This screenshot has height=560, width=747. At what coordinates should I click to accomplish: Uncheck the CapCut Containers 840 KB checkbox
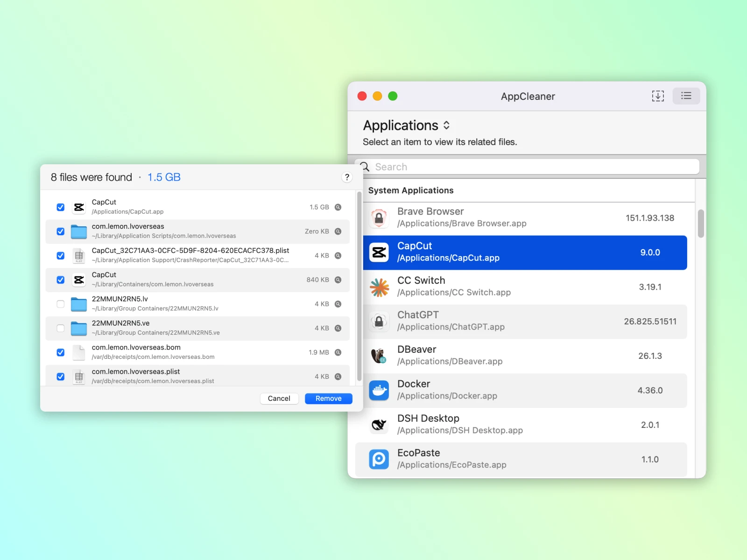61,280
